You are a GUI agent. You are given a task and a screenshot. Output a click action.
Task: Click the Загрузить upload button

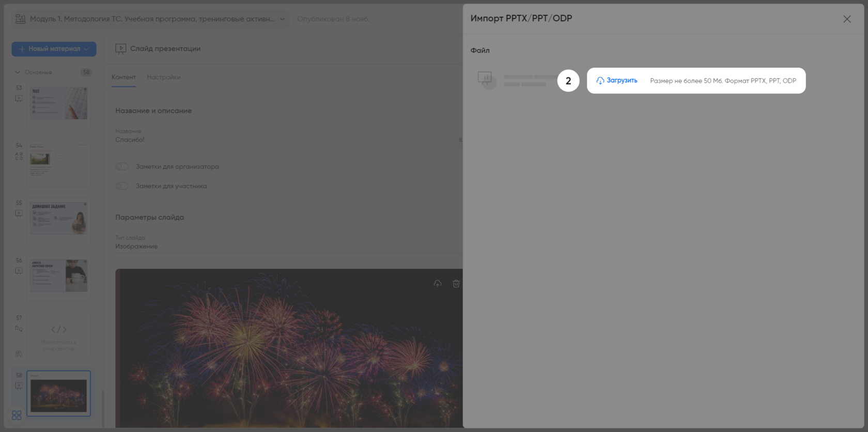[617, 81]
